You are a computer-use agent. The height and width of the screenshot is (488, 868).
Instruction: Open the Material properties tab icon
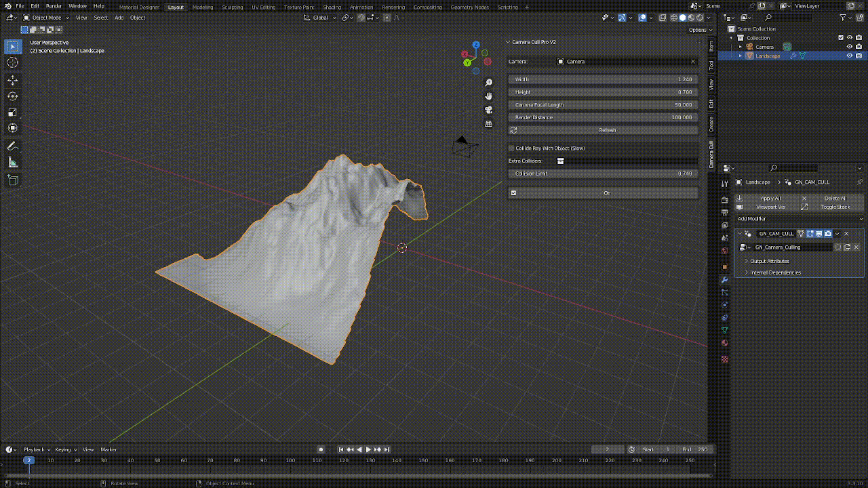pyautogui.click(x=724, y=343)
